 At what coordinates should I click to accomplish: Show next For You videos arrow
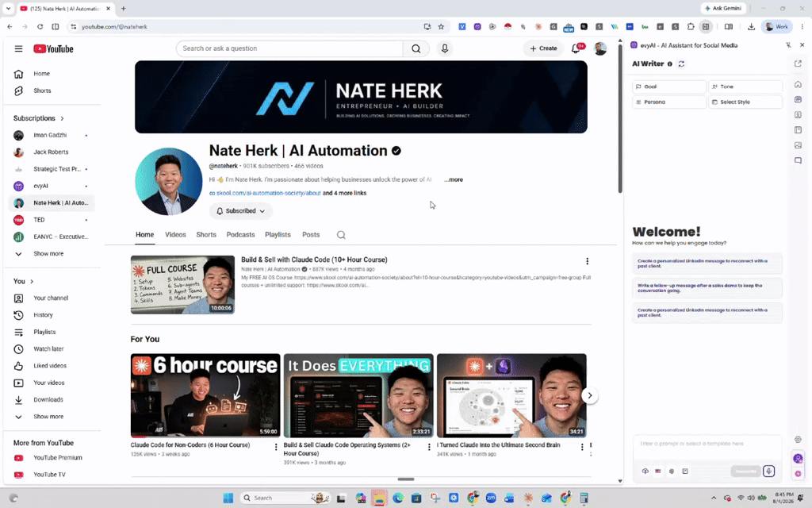click(589, 395)
